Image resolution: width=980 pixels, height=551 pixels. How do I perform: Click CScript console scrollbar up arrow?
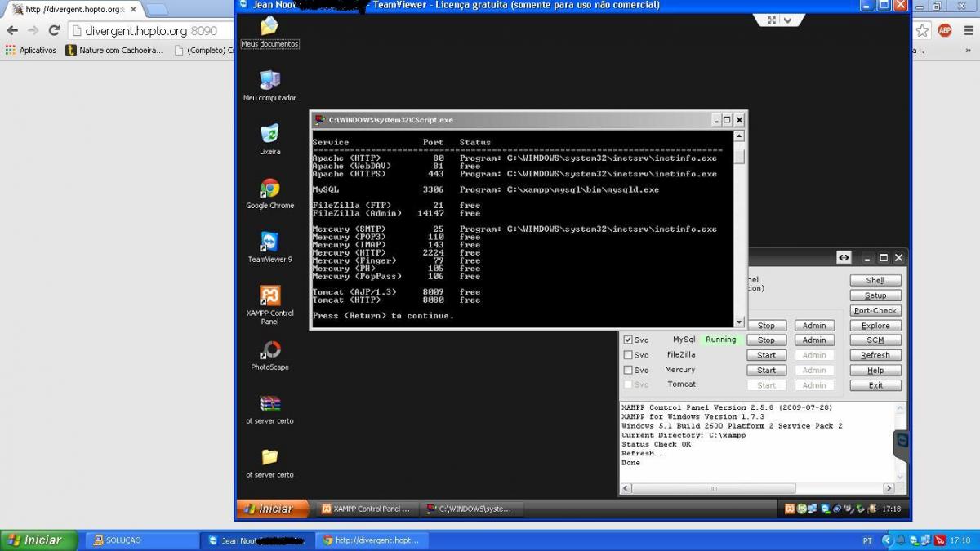pos(739,136)
